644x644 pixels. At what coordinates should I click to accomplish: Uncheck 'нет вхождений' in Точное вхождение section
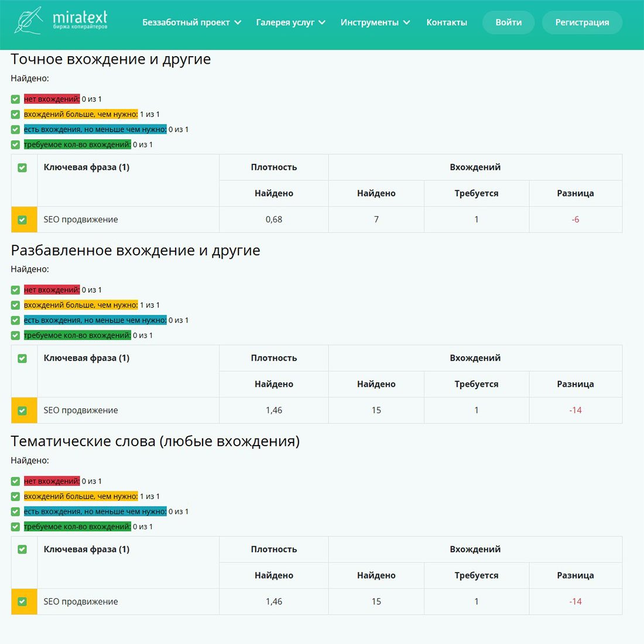[x=15, y=100]
